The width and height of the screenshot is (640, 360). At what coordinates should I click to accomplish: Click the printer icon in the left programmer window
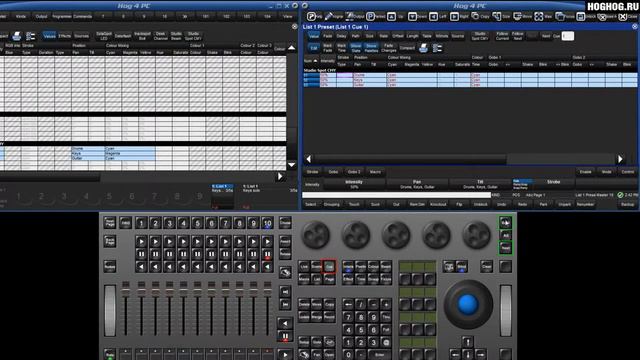click(16, 36)
